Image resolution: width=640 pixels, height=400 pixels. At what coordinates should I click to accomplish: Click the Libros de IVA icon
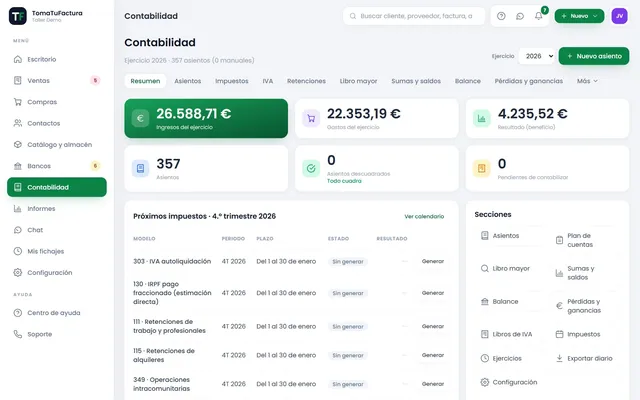pyautogui.click(x=484, y=334)
